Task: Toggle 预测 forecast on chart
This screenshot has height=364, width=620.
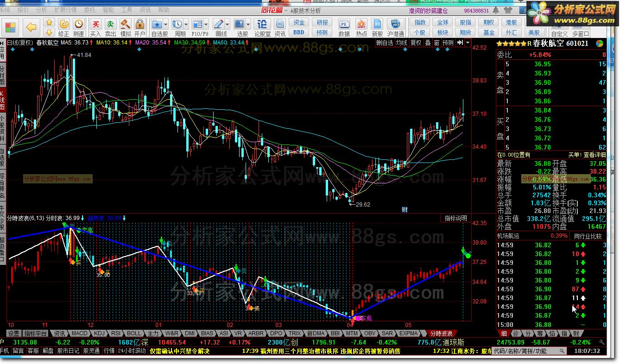Action: point(448,43)
